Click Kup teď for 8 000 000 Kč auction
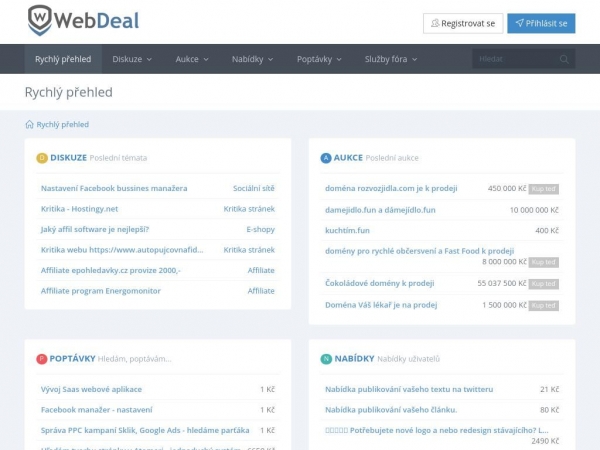 coord(544,262)
